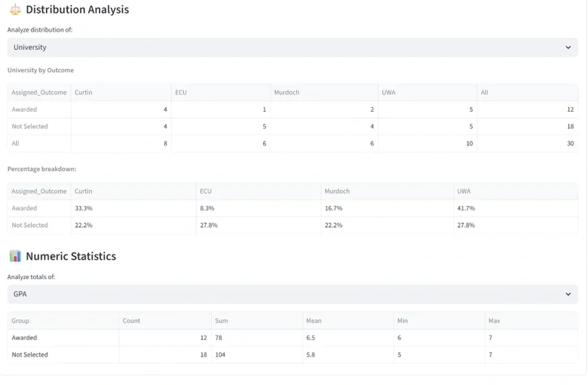
Task: Click the grand total cell showing 30
Action: (570, 143)
